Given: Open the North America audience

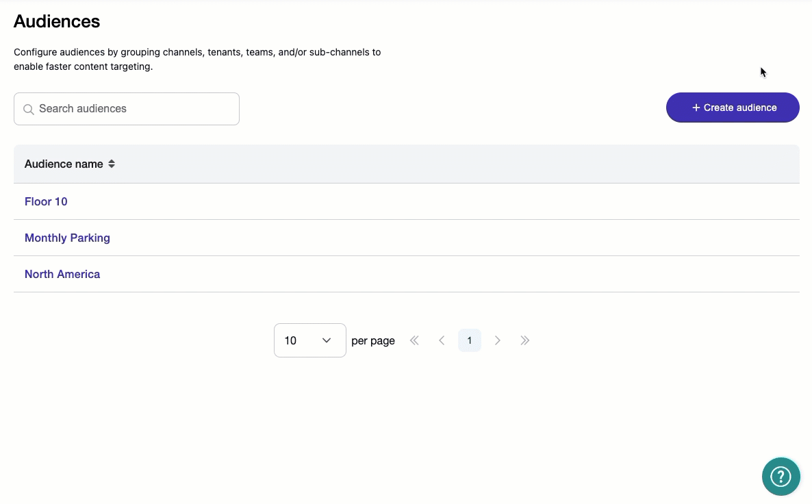Looking at the screenshot, I should [62, 274].
